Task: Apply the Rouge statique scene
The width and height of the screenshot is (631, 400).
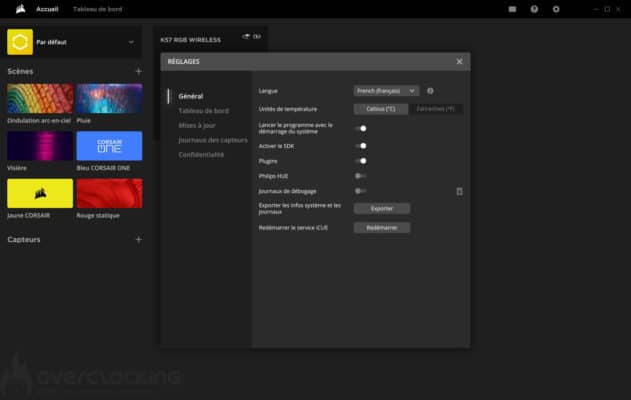Action: pos(109,193)
